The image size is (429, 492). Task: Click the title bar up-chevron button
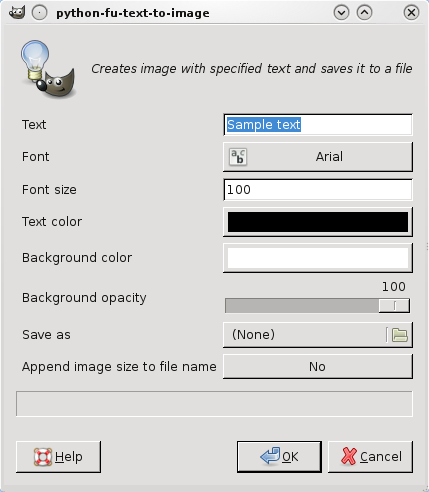(364, 13)
